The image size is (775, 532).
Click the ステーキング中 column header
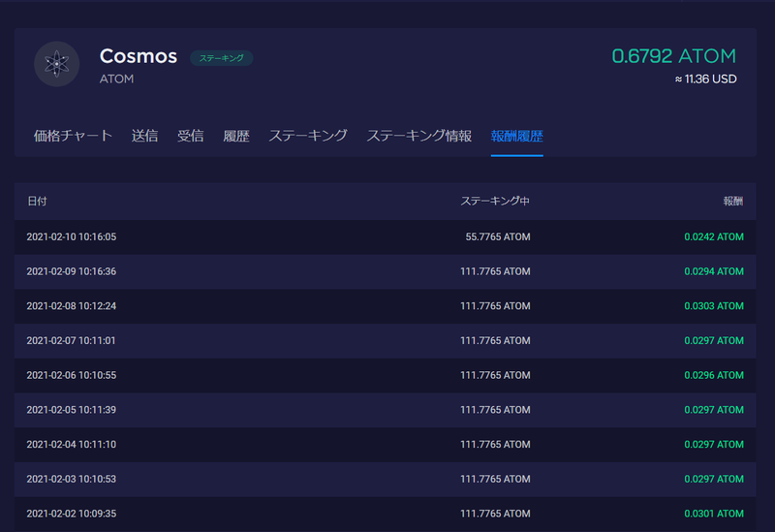[x=495, y=202]
